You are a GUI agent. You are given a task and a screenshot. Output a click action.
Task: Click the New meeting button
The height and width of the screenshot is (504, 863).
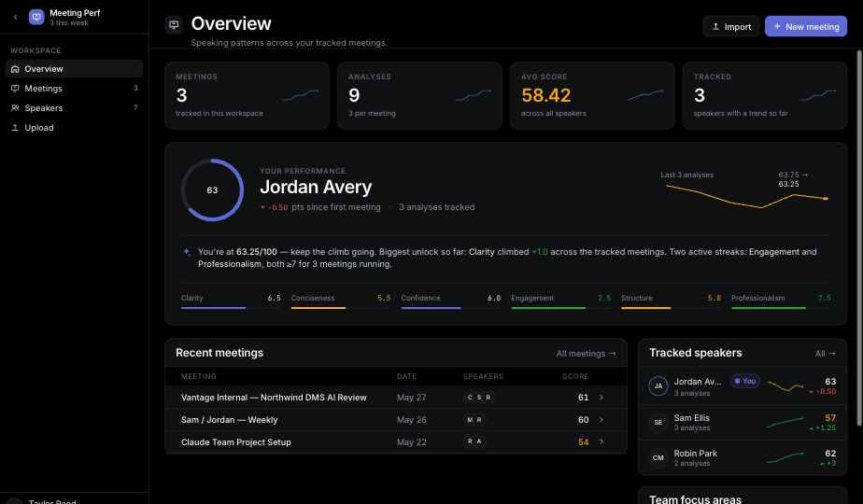[806, 26]
